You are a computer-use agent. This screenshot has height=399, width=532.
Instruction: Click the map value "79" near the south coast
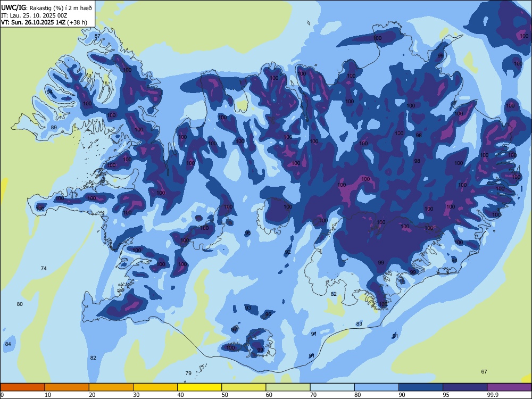pyautogui.click(x=188, y=373)
